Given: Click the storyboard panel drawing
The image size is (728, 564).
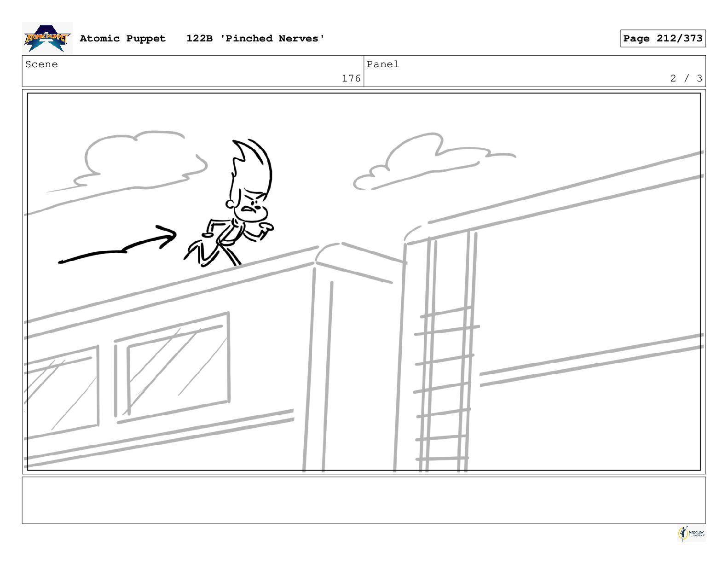Looking at the screenshot, I should click(364, 282).
